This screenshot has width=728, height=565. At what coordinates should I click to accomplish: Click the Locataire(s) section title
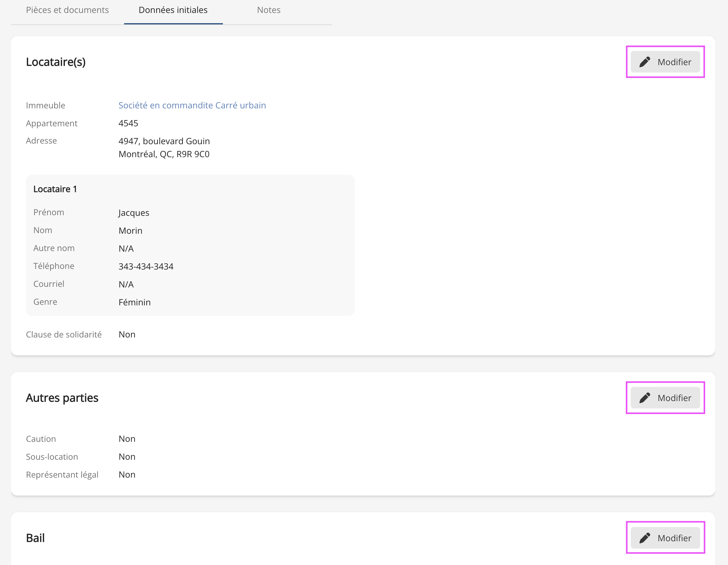click(56, 62)
